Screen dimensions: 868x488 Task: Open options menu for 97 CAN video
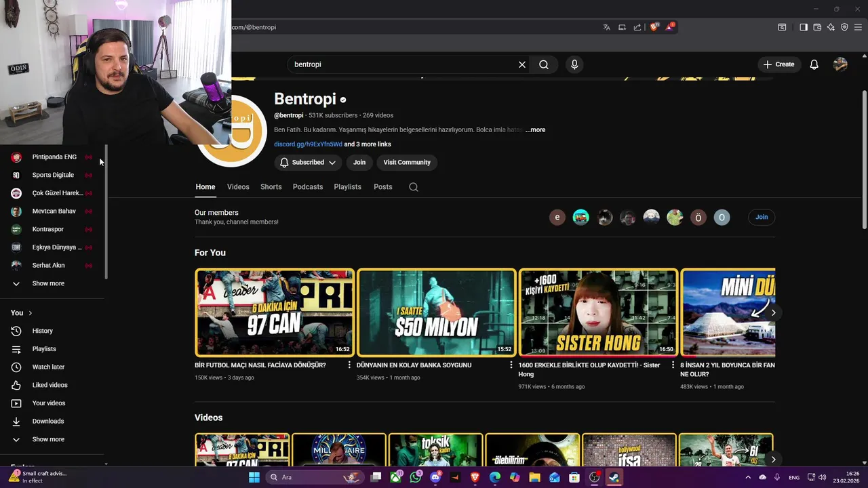click(x=350, y=365)
